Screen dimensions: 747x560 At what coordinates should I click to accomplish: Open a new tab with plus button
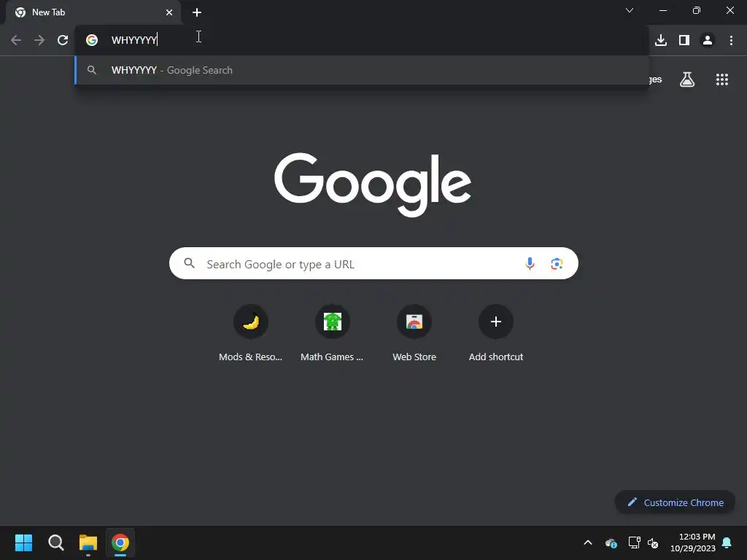tap(197, 12)
